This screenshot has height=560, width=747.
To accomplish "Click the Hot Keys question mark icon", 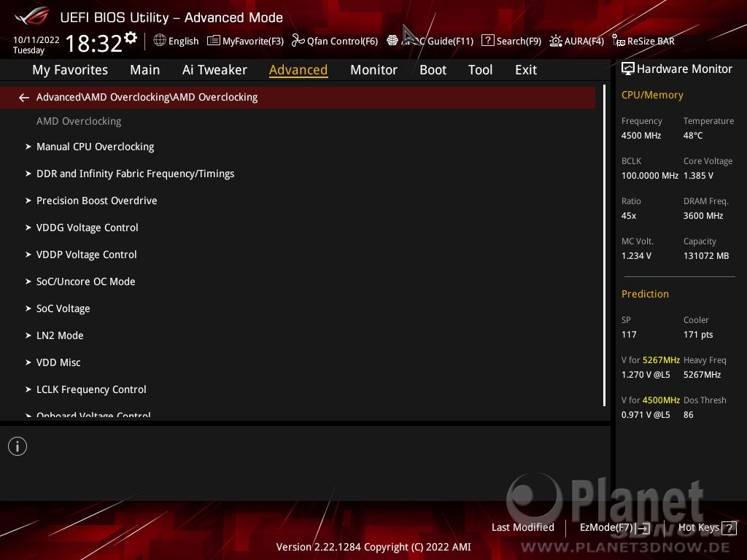I will [x=729, y=528].
